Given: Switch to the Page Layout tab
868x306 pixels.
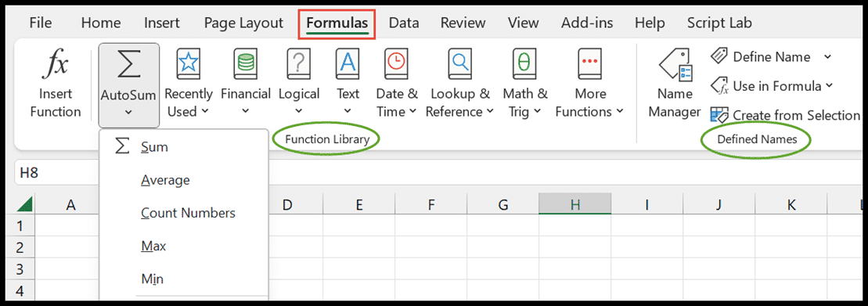Looking at the screenshot, I should [x=243, y=23].
